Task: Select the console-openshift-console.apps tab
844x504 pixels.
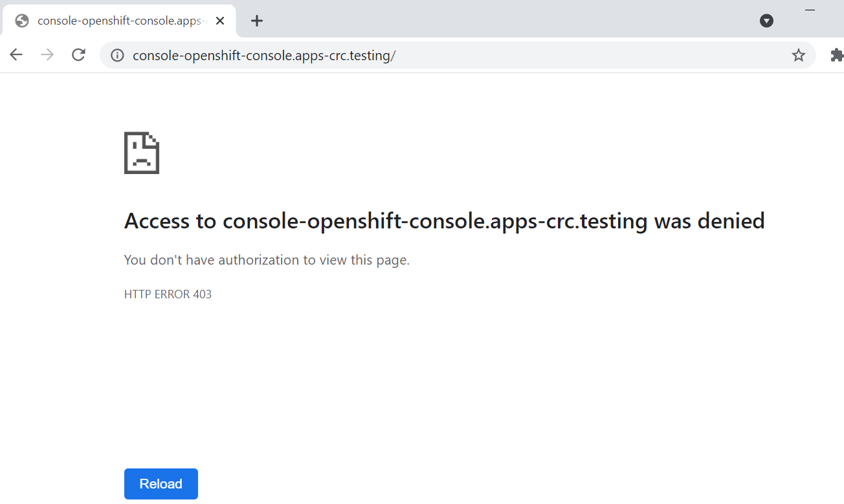Action: 120,21
